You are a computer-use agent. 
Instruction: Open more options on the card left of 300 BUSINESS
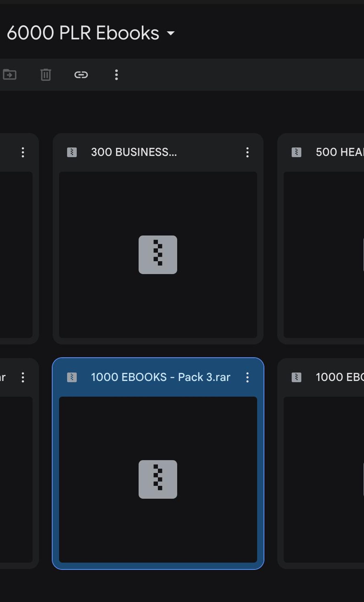tap(23, 152)
